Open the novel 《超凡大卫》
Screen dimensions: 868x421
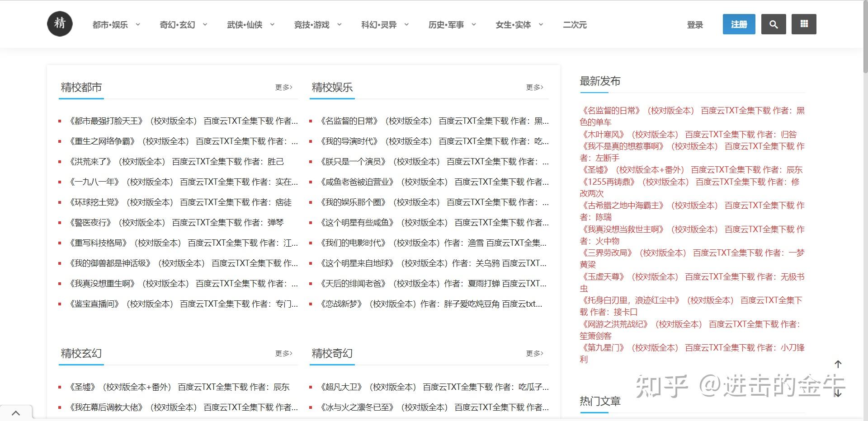[x=434, y=387]
